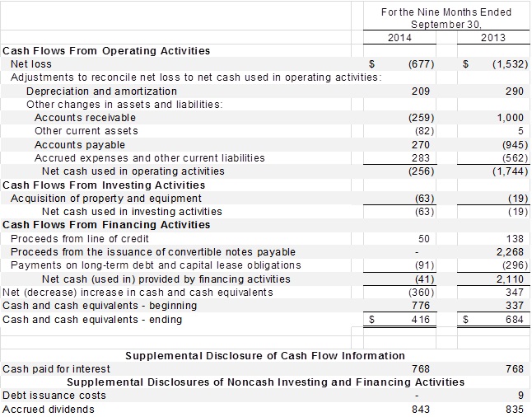The width and height of the screenshot is (532, 417).
Task: Click the 'Cash Flows From Operating Activities' heading
Action: click(x=107, y=51)
